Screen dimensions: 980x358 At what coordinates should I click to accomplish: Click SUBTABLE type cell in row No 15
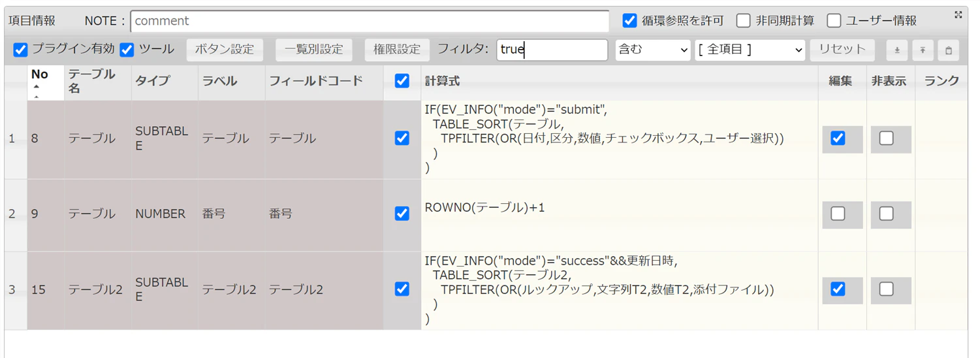165,291
